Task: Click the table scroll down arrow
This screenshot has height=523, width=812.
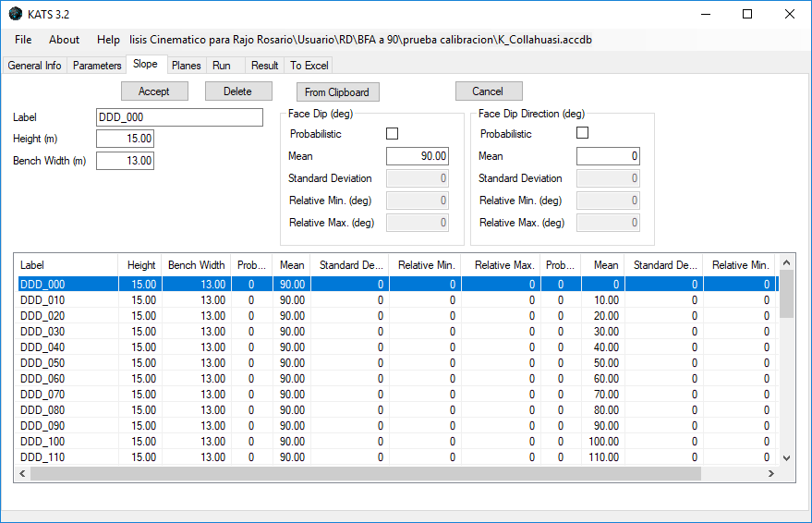Action: [787, 457]
